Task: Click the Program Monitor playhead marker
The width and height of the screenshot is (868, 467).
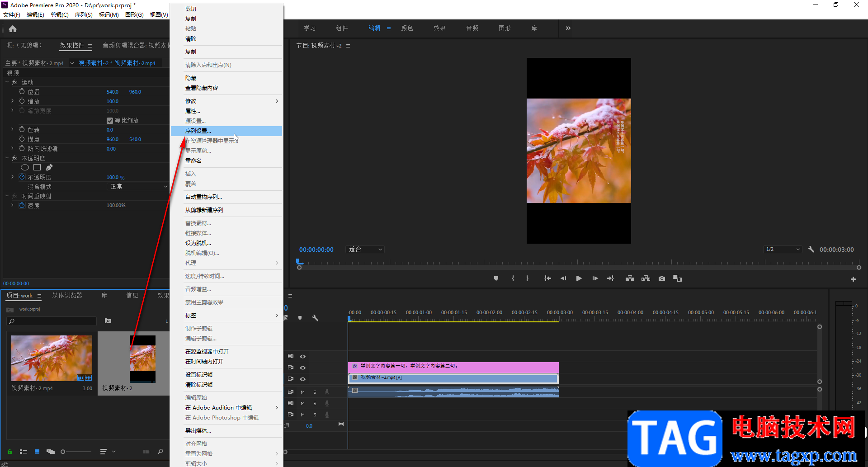Action: (x=299, y=262)
